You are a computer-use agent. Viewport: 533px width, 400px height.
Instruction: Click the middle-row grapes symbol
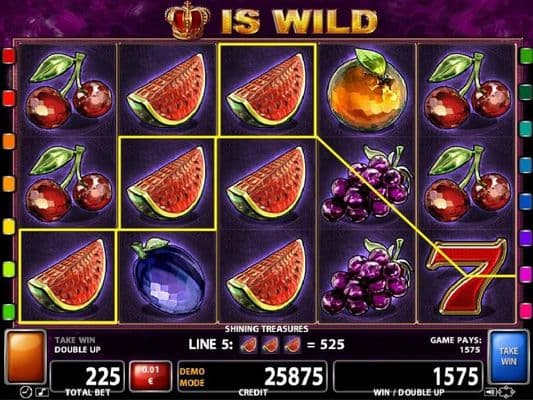pos(366,184)
